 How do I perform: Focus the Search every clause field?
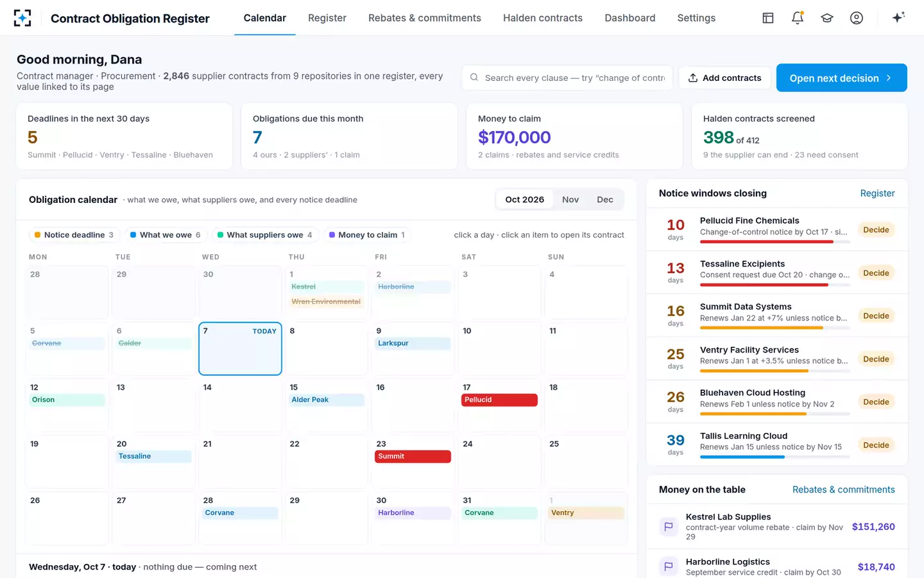(x=567, y=78)
